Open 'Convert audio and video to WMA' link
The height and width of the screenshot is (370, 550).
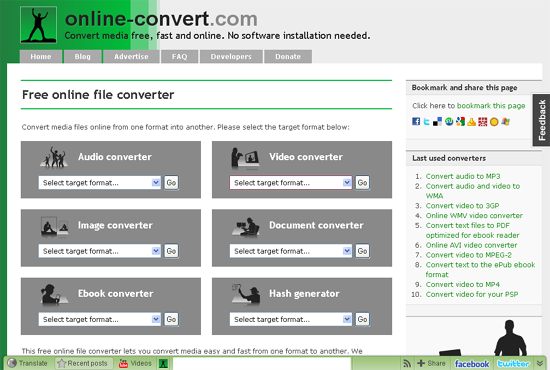(x=473, y=191)
